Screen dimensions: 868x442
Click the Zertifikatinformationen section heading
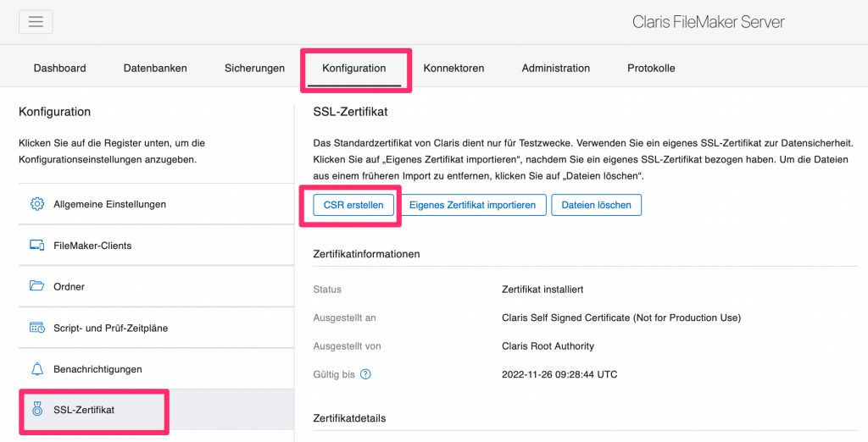click(x=366, y=254)
